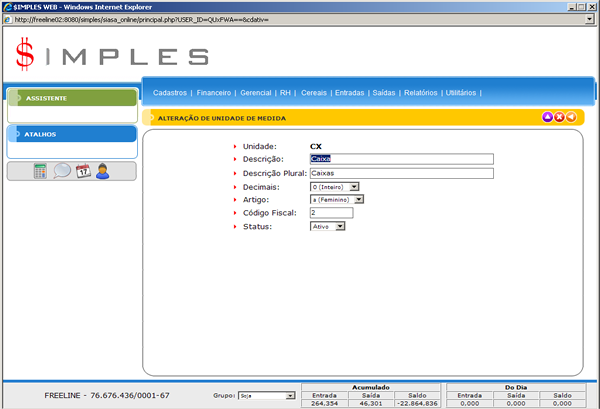Click the red X cancel icon
The image size is (600, 409).
click(559, 117)
